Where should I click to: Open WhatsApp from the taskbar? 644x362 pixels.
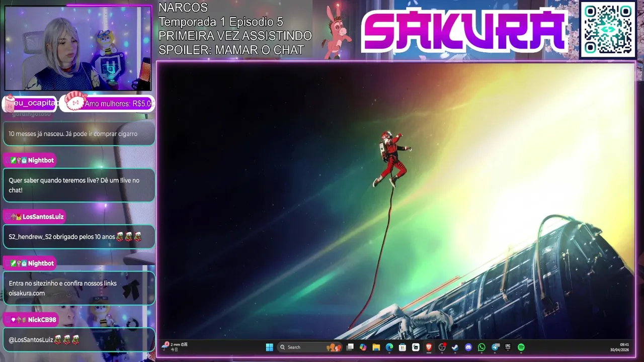tap(481, 347)
